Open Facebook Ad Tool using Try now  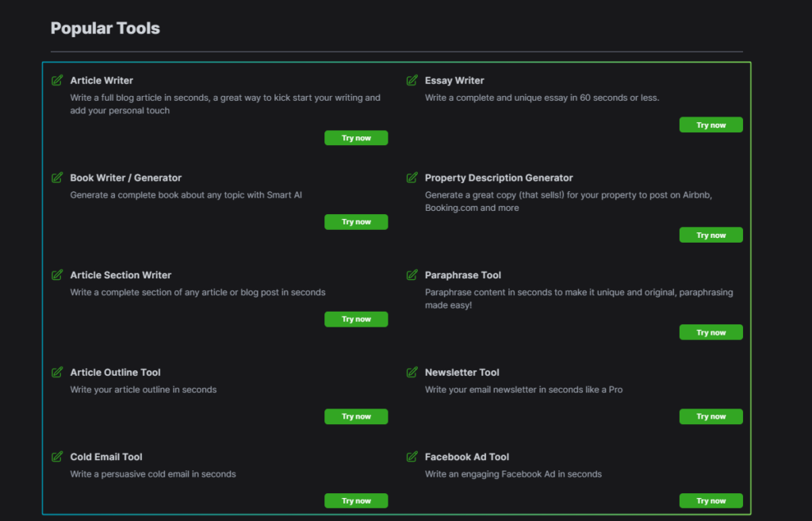point(710,501)
